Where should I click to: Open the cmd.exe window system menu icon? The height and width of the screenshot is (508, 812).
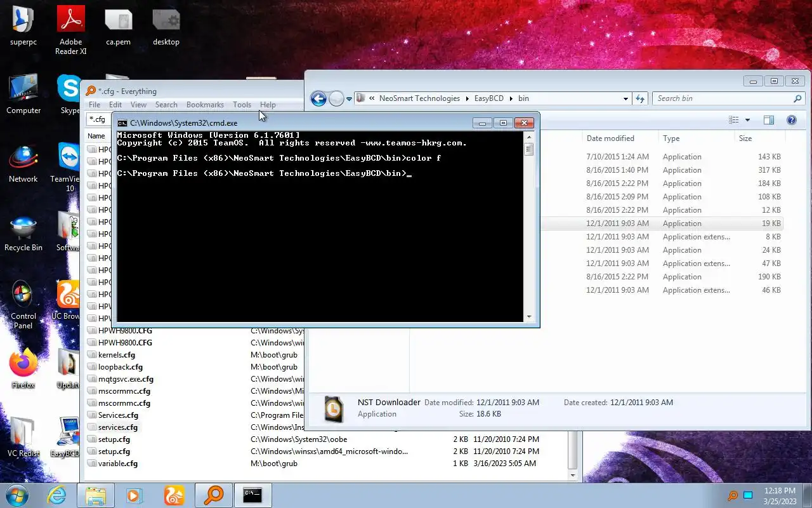point(122,123)
